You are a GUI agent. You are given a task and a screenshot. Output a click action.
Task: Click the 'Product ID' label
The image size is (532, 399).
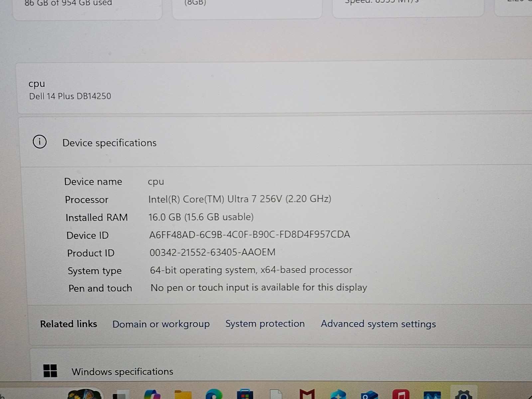[91, 253]
